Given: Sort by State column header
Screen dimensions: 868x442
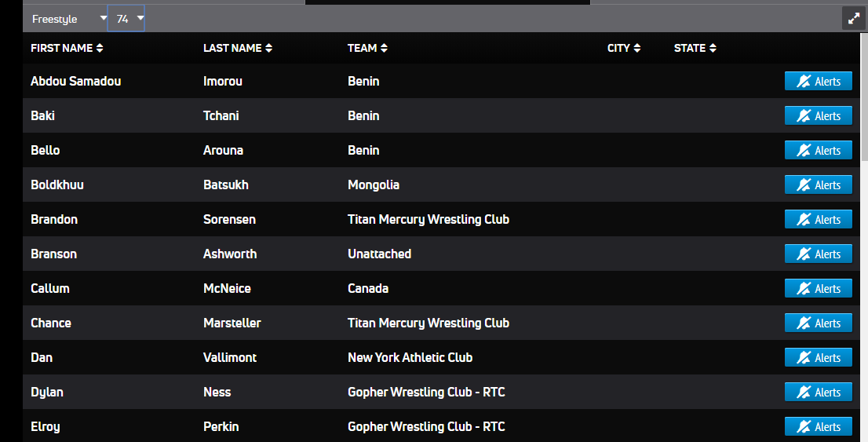Looking at the screenshot, I should [x=695, y=48].
